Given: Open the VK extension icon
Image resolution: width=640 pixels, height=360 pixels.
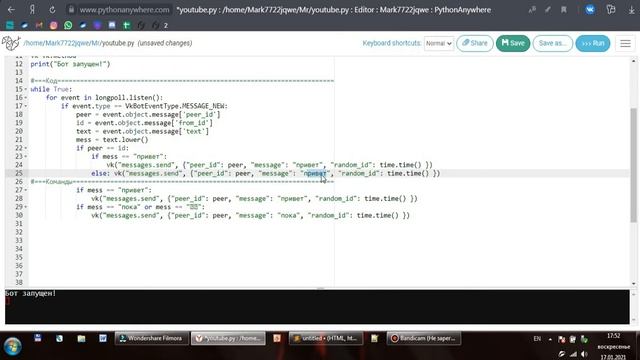Looking at the screenshot, I should (x=590, y=9).
